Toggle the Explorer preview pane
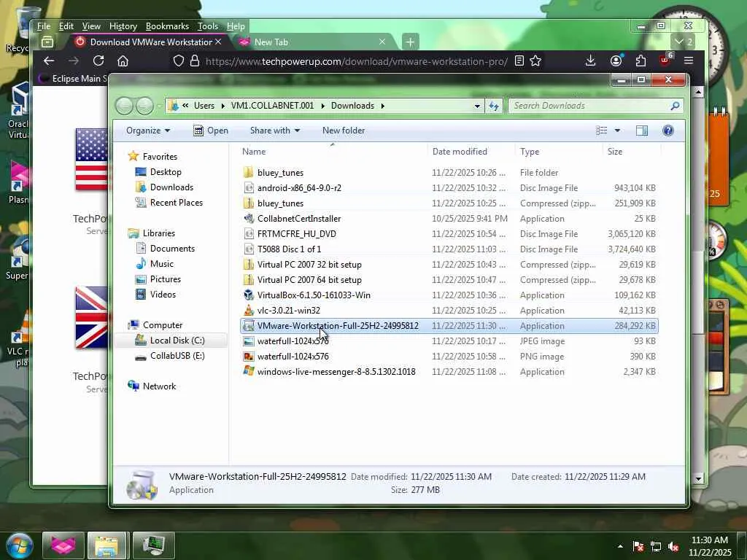Viewport: 747px width, 560px height. click(642, 131)
